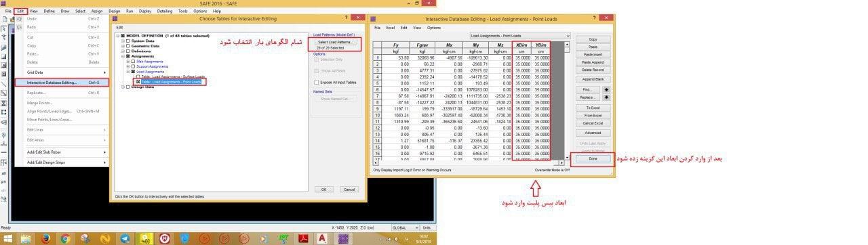Click the up arrow beside Find

click(x=606, y=89)
